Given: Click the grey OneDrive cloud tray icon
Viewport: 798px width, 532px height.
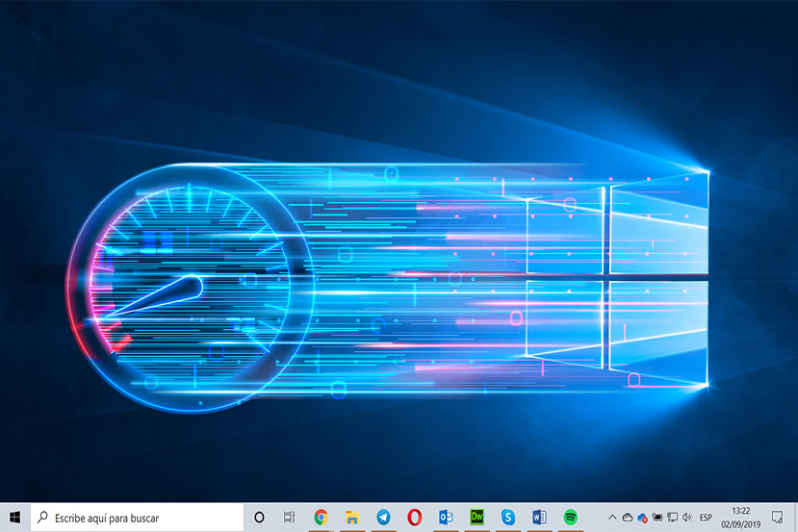Looking at the screenshot, I should [x=628, y=518].
